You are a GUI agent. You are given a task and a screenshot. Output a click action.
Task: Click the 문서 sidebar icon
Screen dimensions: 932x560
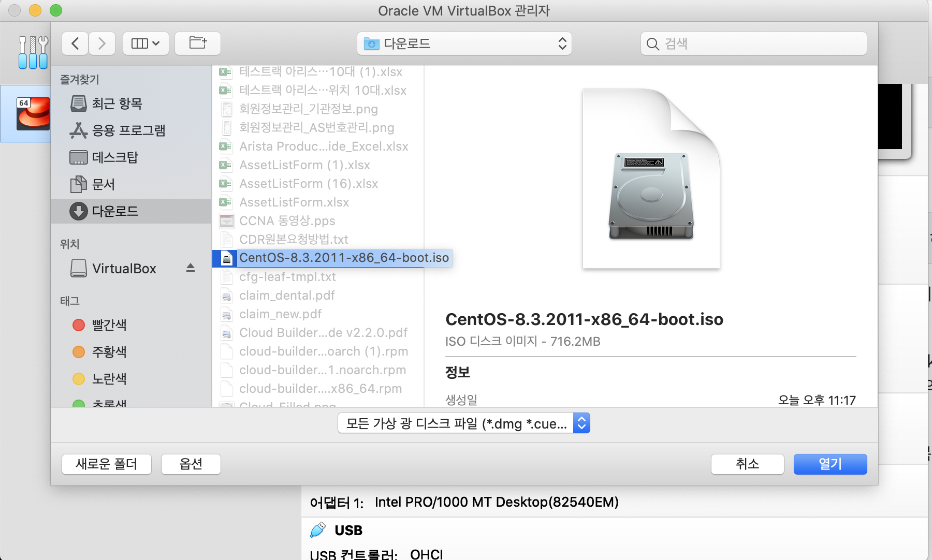tap(79, 184)
